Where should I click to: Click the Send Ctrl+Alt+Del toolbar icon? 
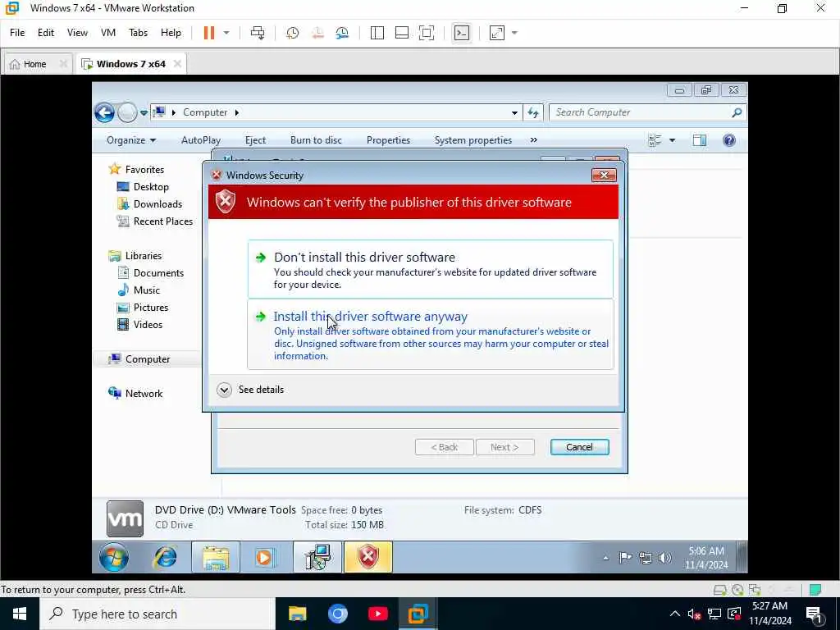tap(258, 33)
